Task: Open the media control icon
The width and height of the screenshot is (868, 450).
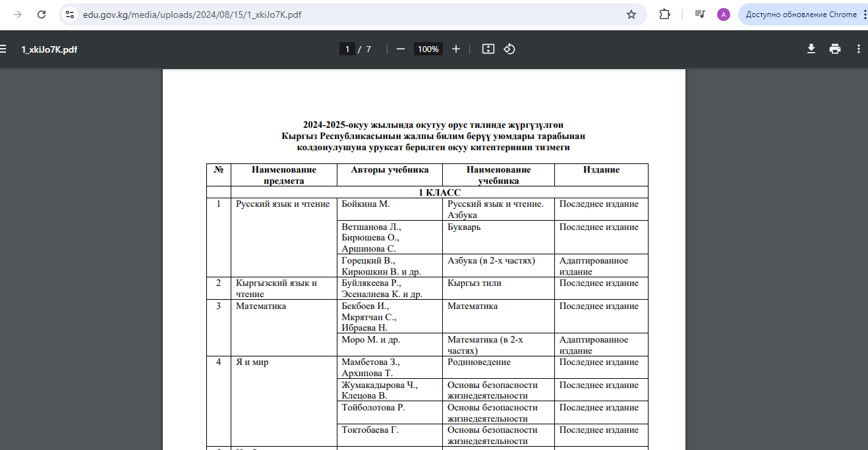Action: click(700, 14)
